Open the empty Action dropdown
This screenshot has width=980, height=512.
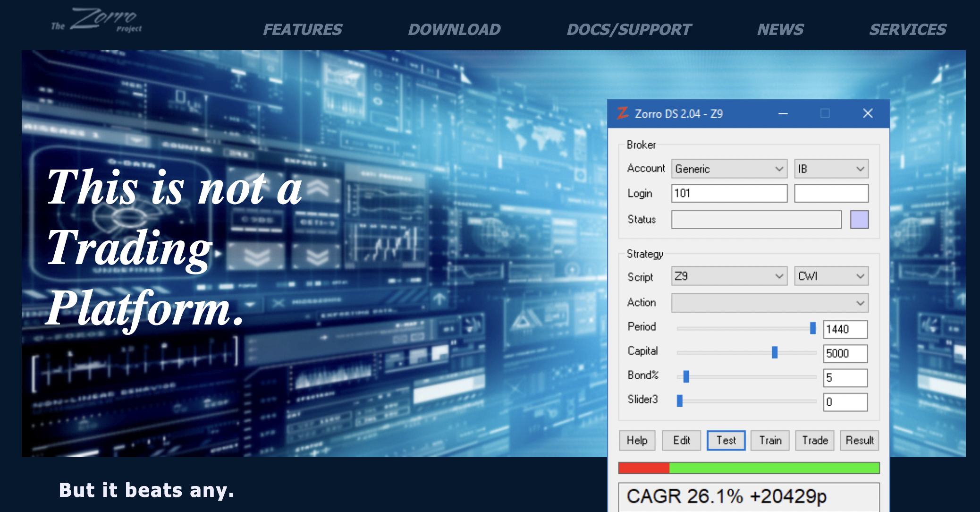pyautogui.click(x=770, y=303)
